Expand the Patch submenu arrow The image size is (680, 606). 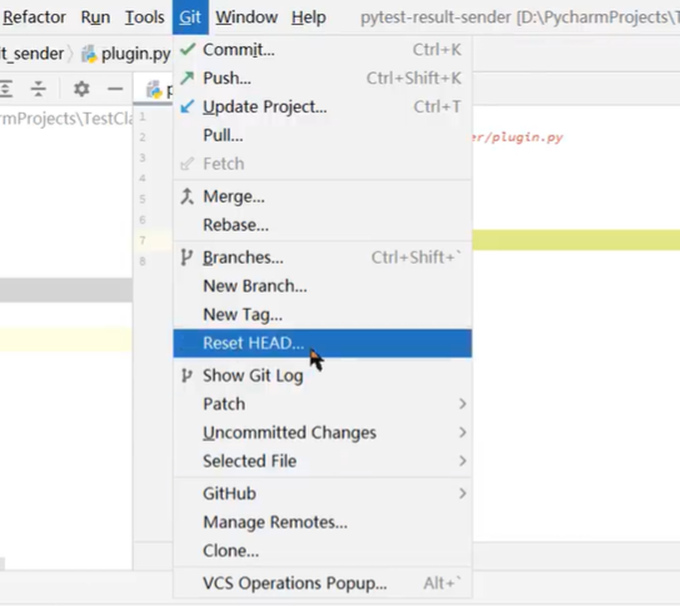(x=462, y=404)
